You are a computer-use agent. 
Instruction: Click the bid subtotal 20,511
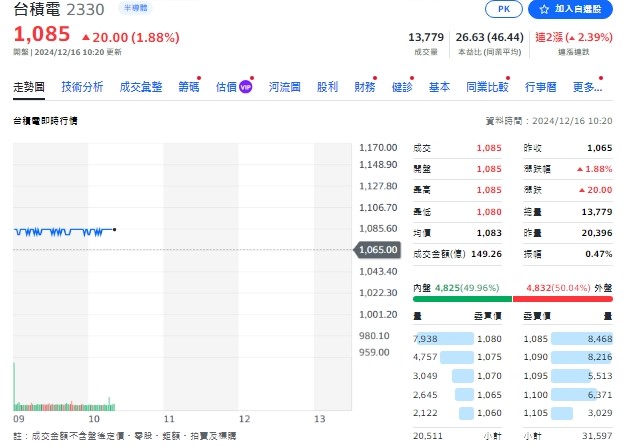[x=428, y=435]
